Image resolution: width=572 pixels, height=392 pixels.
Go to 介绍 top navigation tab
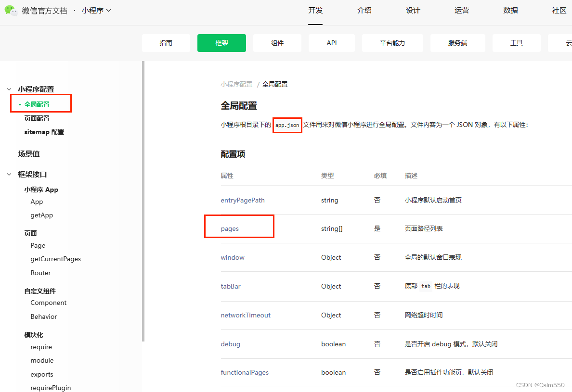(364, 11)
